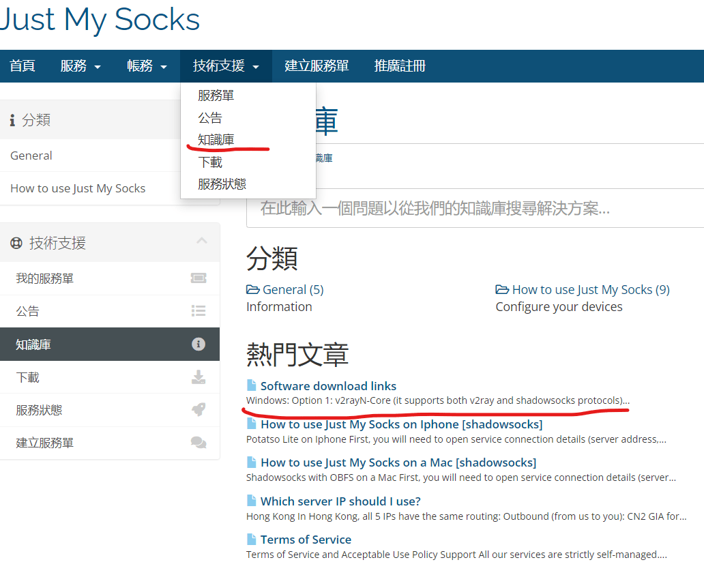Click document icon beside Software download links
This screenshot has height=588, width=704.
tap(252, 386)
